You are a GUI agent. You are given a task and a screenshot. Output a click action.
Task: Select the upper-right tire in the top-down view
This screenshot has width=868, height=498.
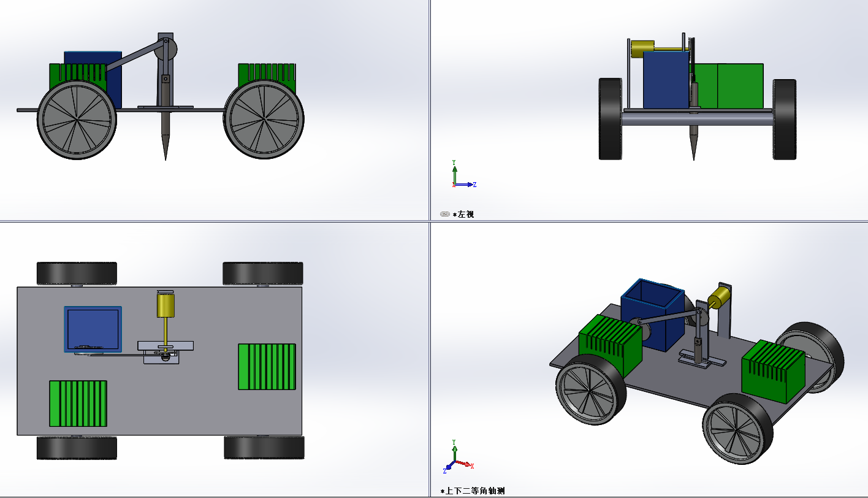(x=263, y=274)
